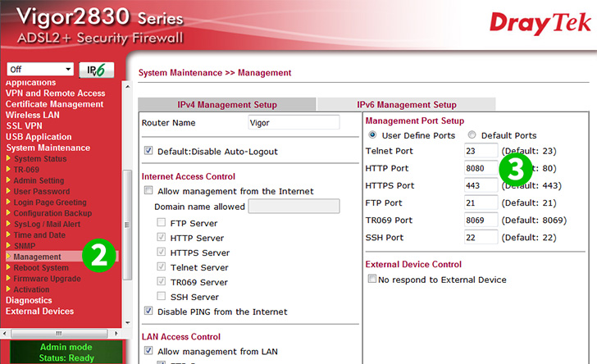Toggle the Internet HTTPS Server checkbox
Image resolution: width=597 pixels, height=364 pixels.
pos(162,252)
